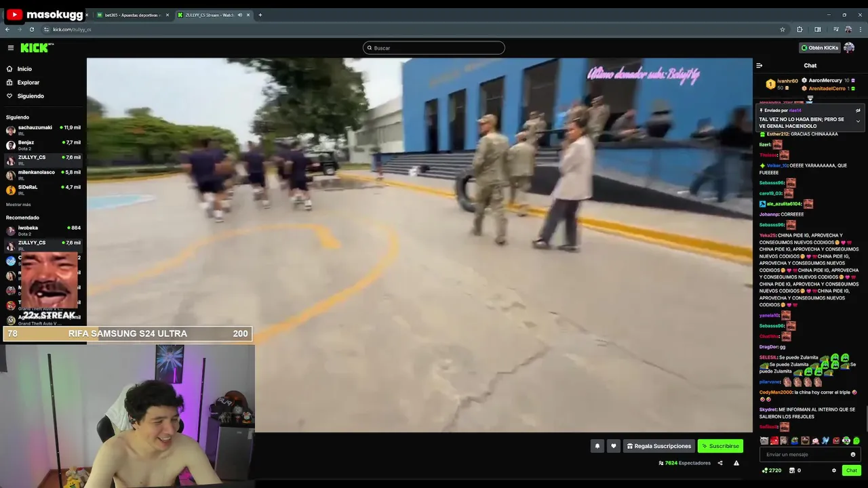The image size is (868, 488).
Task: Expand the pinned message chevron
Action: click(858, 121)
